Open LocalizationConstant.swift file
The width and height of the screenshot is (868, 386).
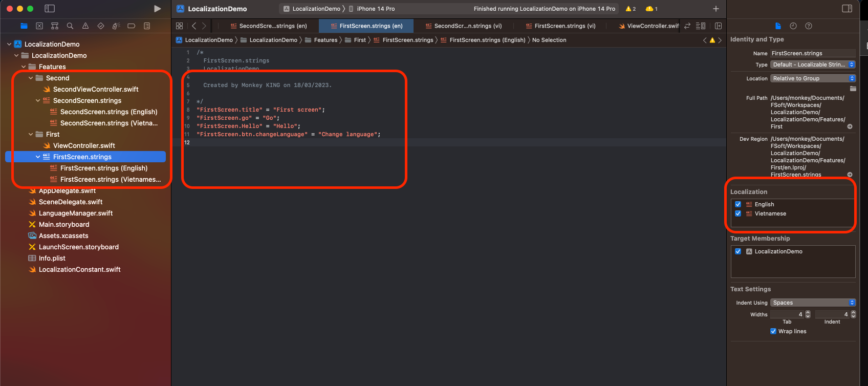[x=75, y=269]
